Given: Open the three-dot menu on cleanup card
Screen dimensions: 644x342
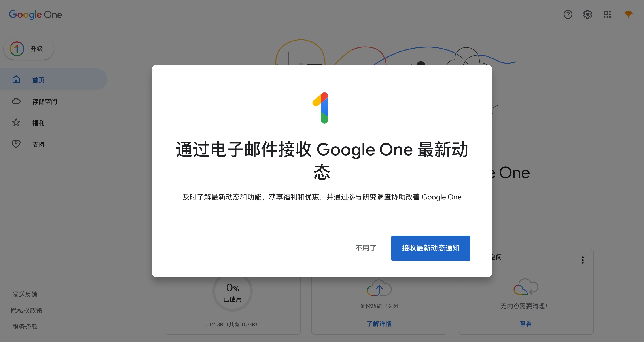Looking at the screenshot, I should (x=583, y=260).
